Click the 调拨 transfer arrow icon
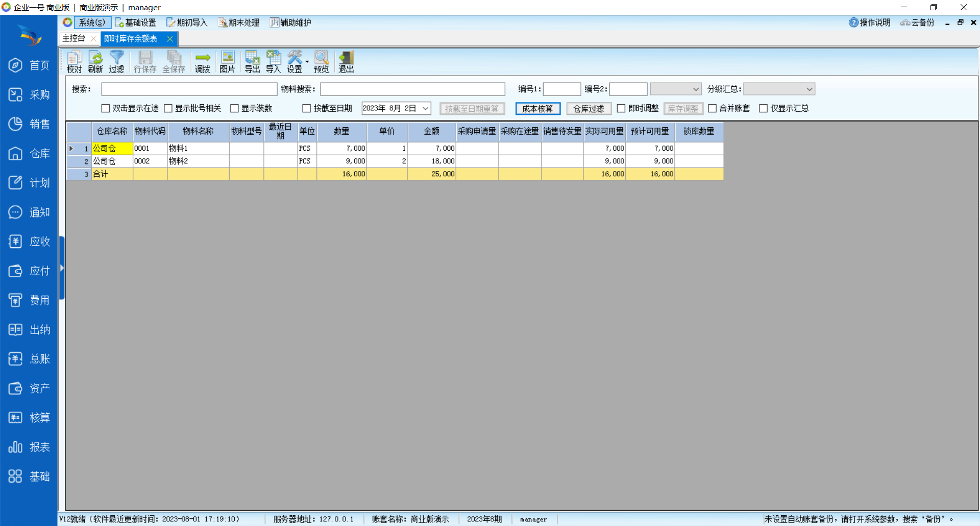 (x=203, y=62)
